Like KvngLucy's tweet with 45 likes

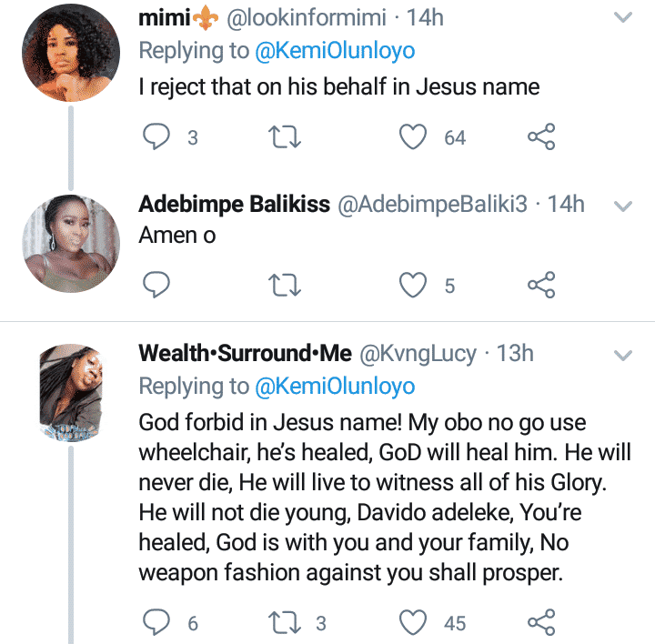pos(415,622)
